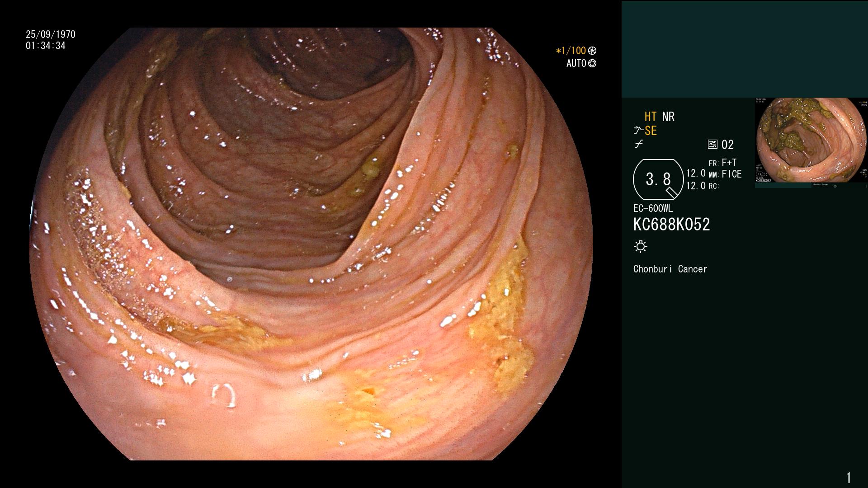868x488 pixels.
Task: Click the lamp light indicator icon
Action: pyautogui.click(x=641, y=246)
